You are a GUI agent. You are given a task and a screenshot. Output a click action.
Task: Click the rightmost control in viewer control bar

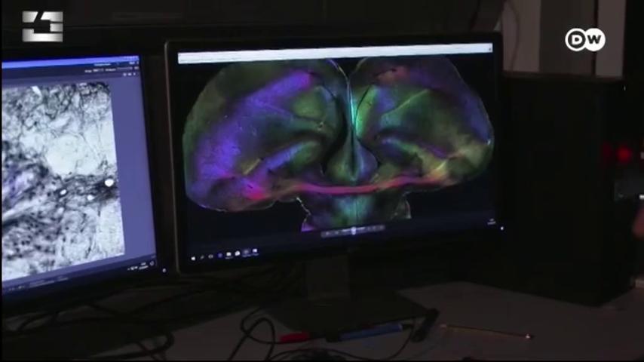tap(382, 231)
